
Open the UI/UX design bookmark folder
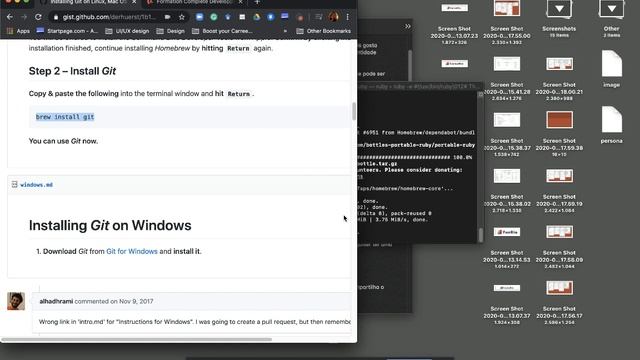pos(127,31)
